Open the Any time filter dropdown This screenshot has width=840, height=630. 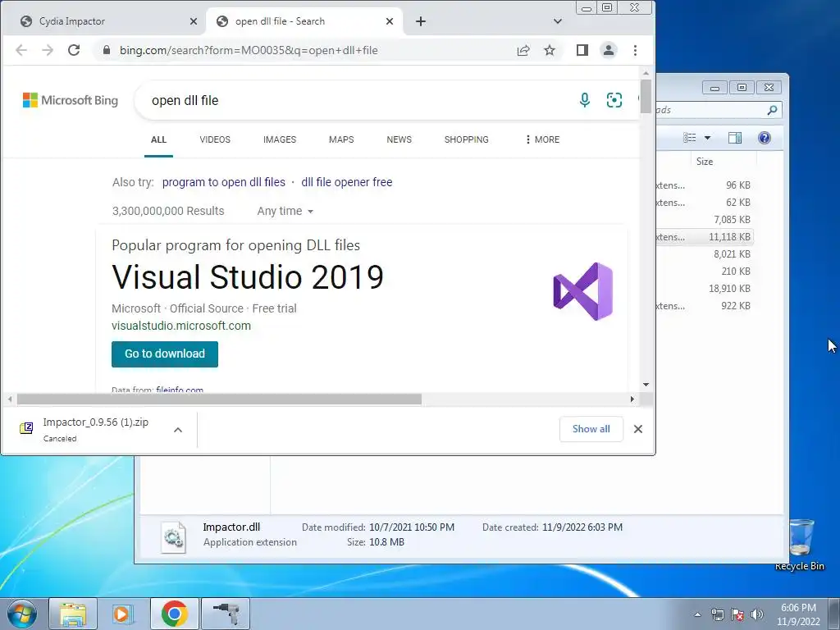(285, 211)
